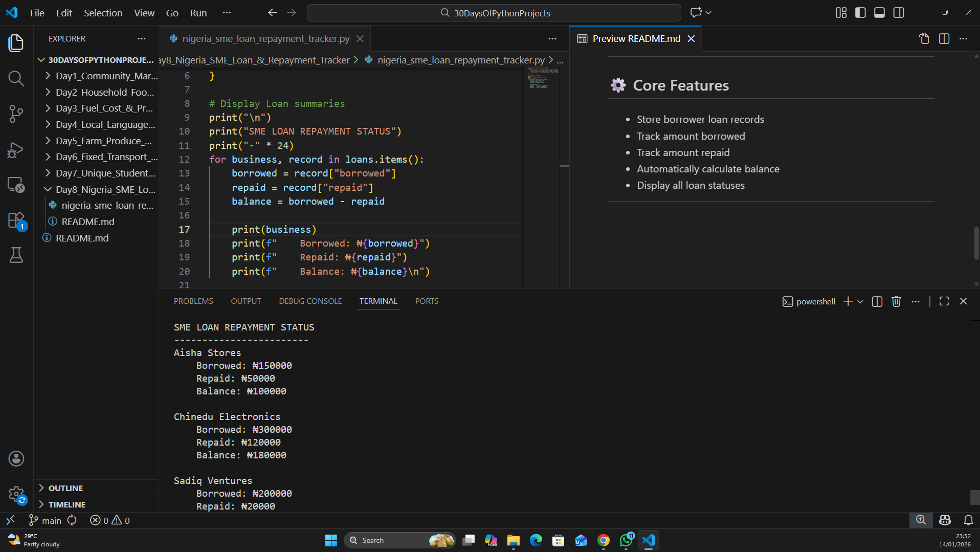Open the Extensions view in activity bar
Screen dimensions: 980x552
16,220
